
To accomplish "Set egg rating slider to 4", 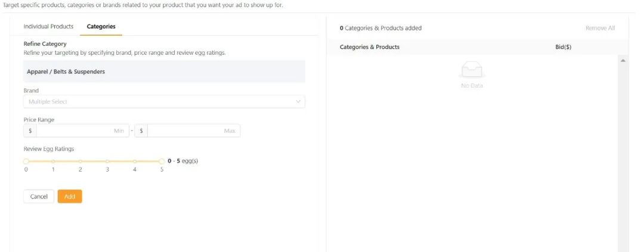I will (x=135, y=161).
